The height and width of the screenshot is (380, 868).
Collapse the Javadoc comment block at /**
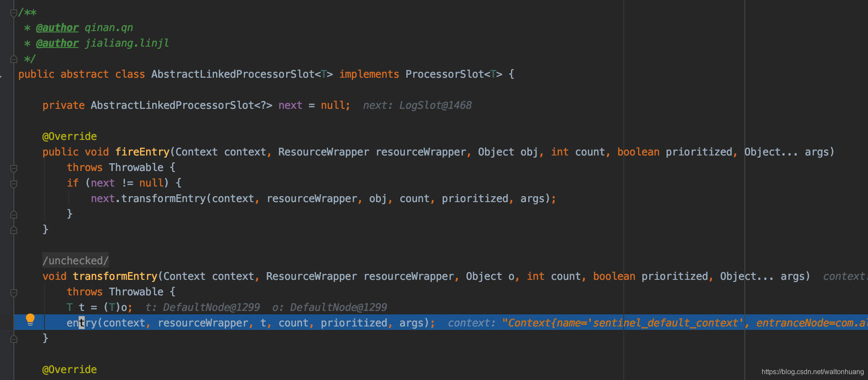pos(13,13)
